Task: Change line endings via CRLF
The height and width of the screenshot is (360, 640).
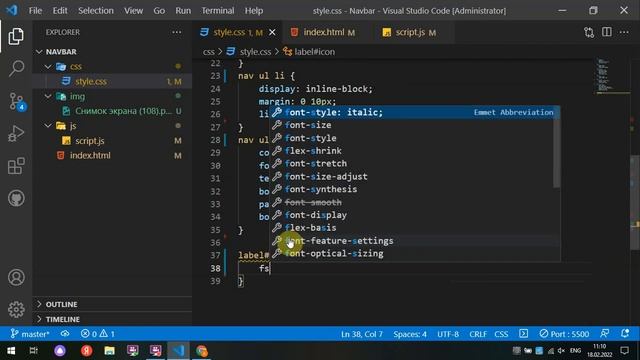Action: (478, 334)
